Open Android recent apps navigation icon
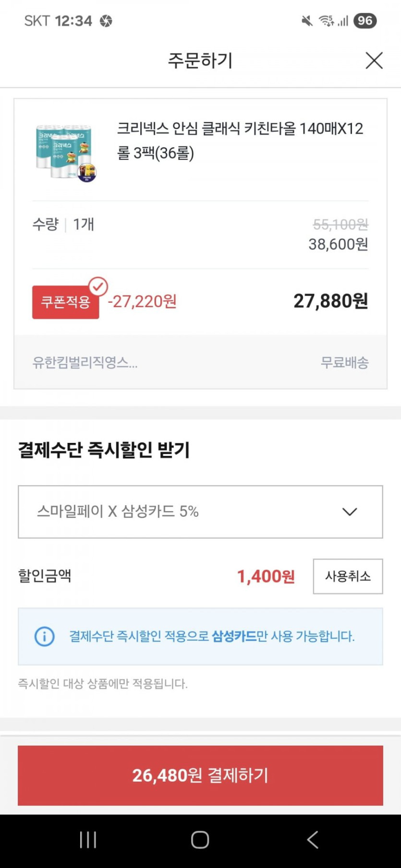Screen dimensions: 401x868 (x=88, y=840)
